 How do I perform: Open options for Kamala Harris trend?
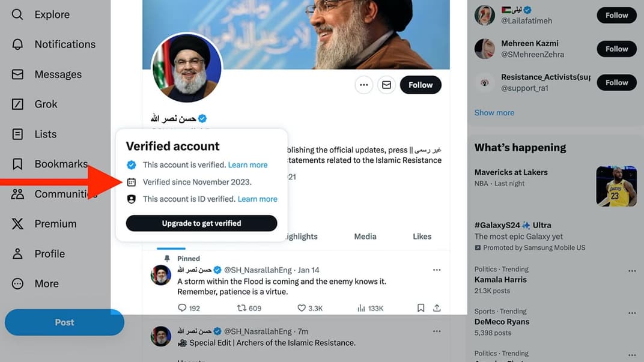click(632, 271)
